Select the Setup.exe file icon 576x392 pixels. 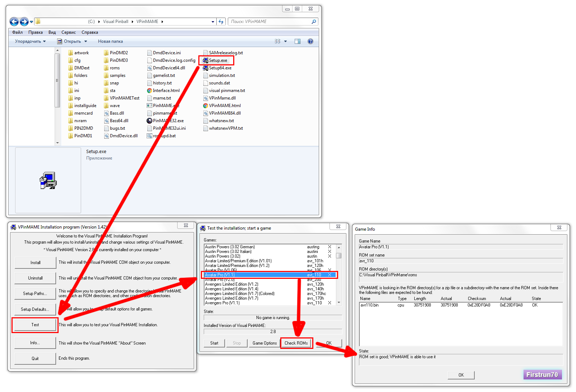click(x=206, y=60)
